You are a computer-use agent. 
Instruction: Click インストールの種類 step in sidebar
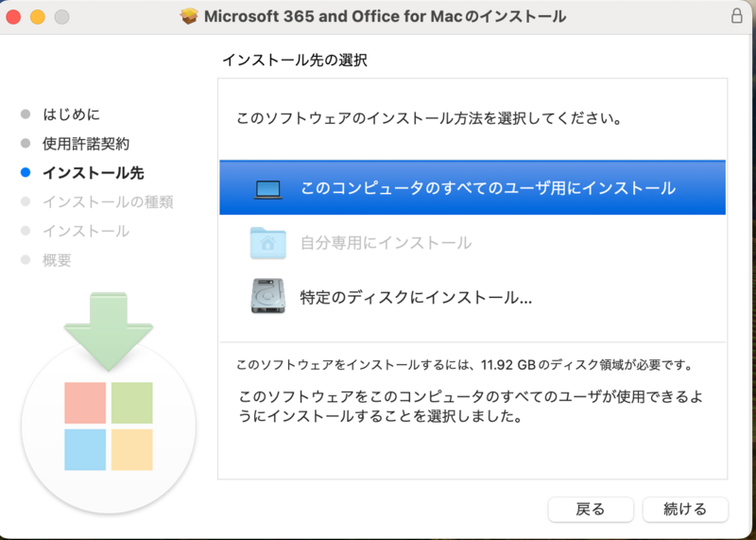pyautogui.click(x=108, y=201)
